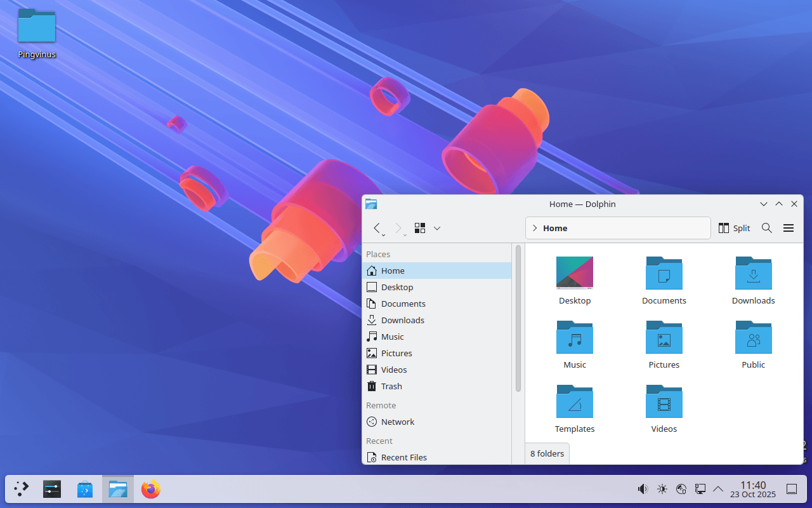This screenshot has height=508, width=812.
Task: Click the screen brightness tray icon
Action: click(x=662, y=489)
